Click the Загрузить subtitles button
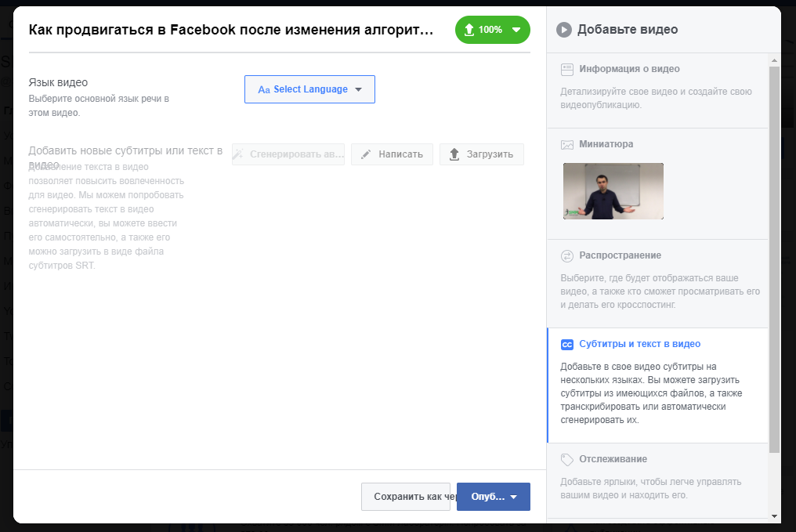Screen dimensions: 796x532 [x=482, y=154]
